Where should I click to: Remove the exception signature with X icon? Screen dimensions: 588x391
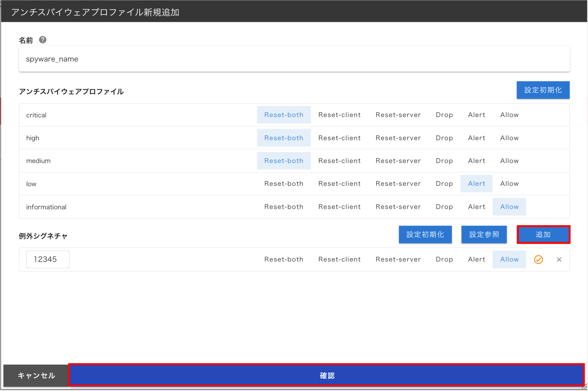(x=559, y=259)
